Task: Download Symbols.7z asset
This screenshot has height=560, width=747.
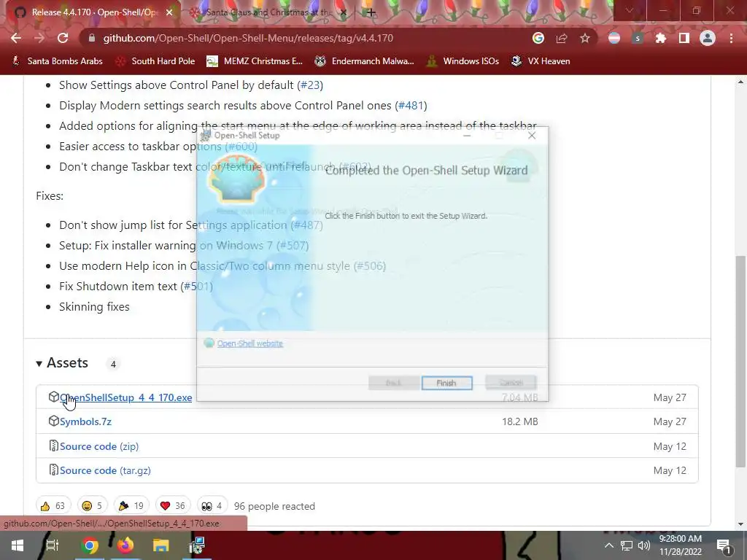Action: coord(86,422)
